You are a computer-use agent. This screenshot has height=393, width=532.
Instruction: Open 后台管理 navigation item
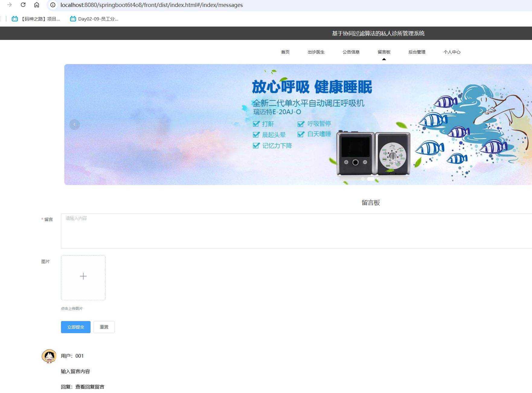tap(417, 52)
